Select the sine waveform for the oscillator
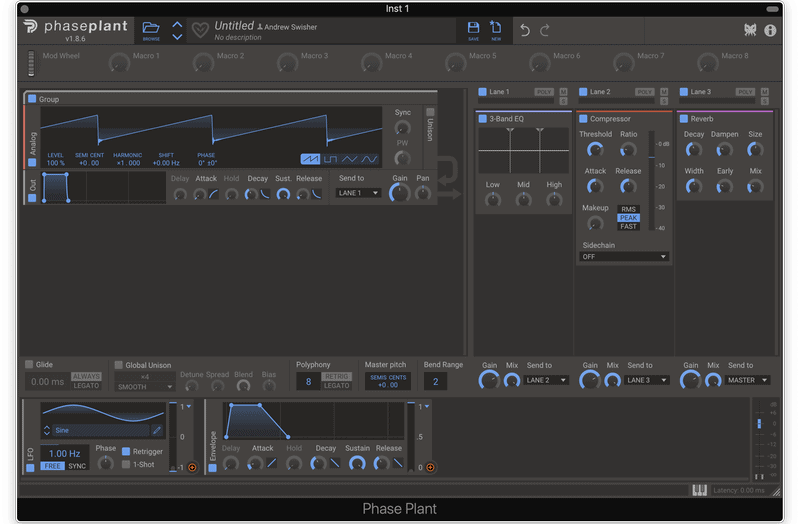Screen dimensions: 800x524 [x=369, y=159]
